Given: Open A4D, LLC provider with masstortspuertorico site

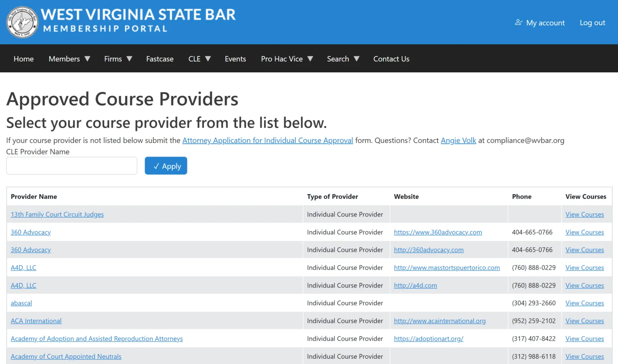Looking at the screenshot, I should point(23,268).
